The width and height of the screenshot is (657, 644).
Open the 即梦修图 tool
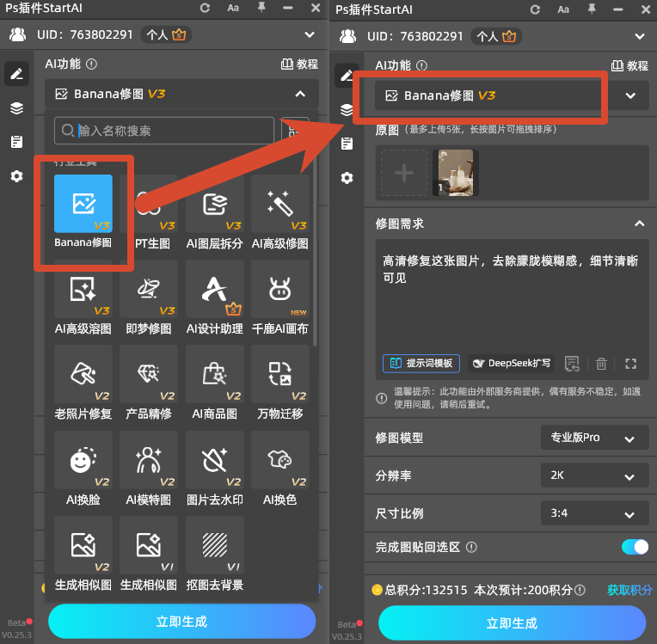[148, 289]
